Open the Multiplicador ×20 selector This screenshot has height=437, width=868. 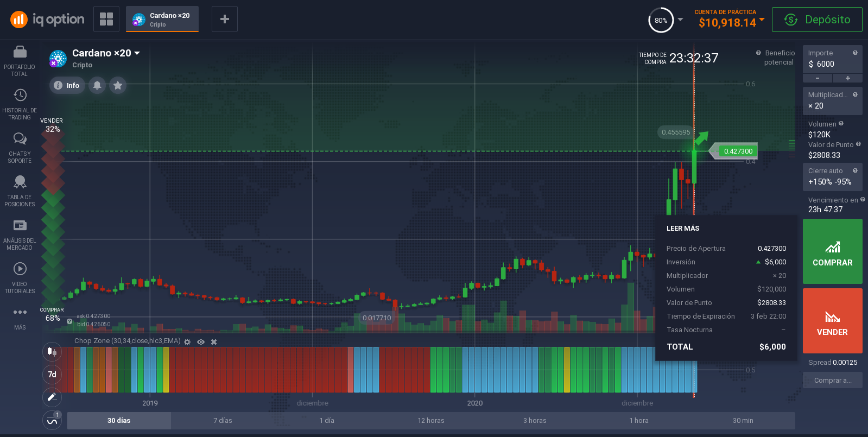coord(832,100)
